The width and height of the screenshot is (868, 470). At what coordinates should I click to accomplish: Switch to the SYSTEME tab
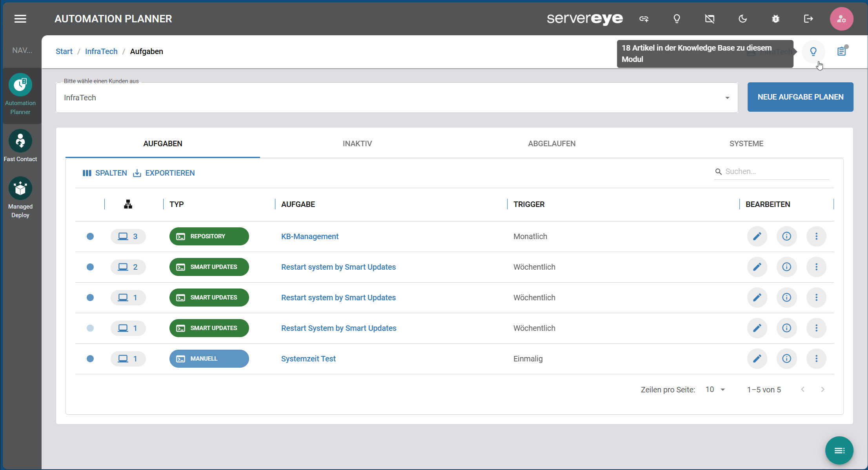(x=746, y=143)
